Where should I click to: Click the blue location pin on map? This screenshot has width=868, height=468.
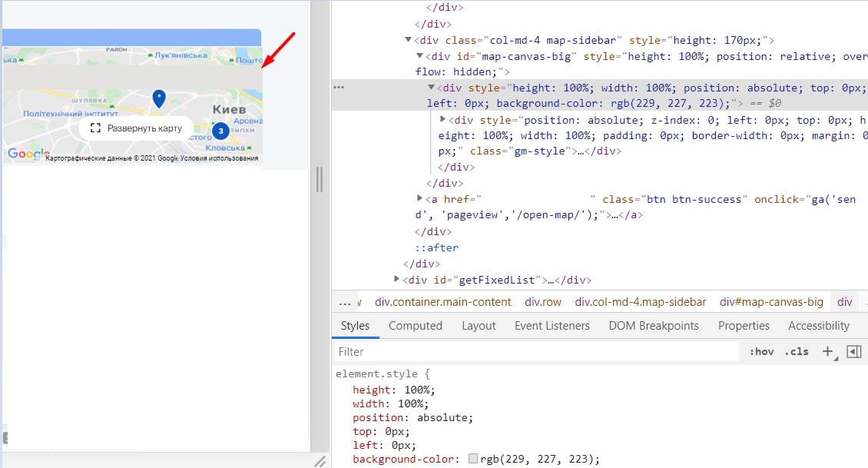(x=159, y=98)
